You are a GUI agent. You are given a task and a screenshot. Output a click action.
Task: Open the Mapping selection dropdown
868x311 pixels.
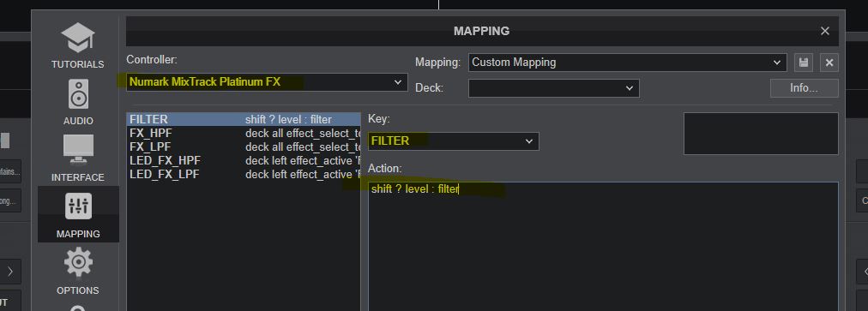pos(627,63)
